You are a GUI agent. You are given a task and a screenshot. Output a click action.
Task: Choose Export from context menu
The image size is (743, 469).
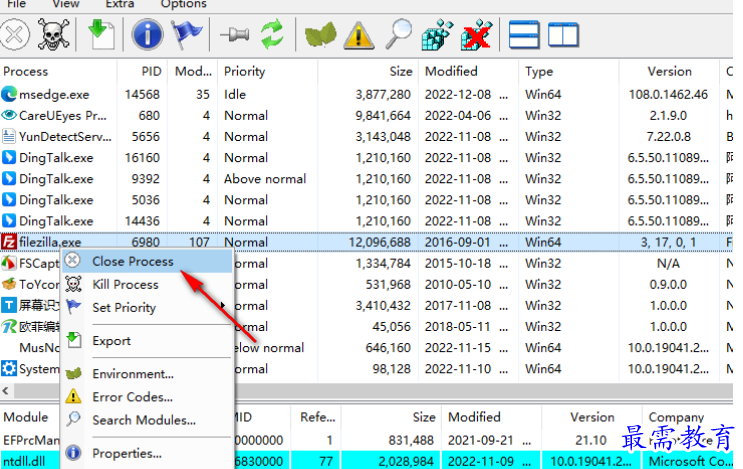(x=147, y=341)
